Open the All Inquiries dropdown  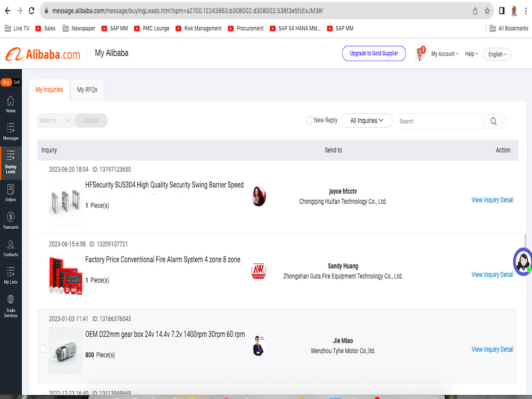367,121
